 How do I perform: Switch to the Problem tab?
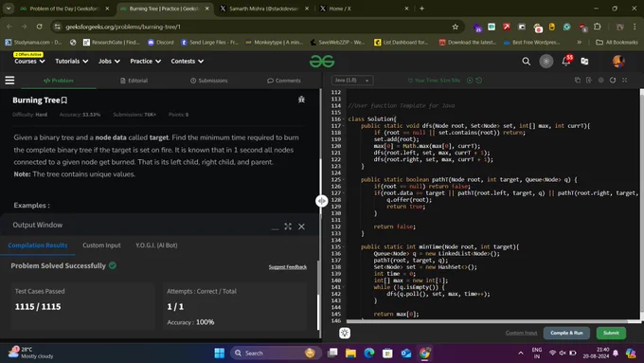point(59,81)
